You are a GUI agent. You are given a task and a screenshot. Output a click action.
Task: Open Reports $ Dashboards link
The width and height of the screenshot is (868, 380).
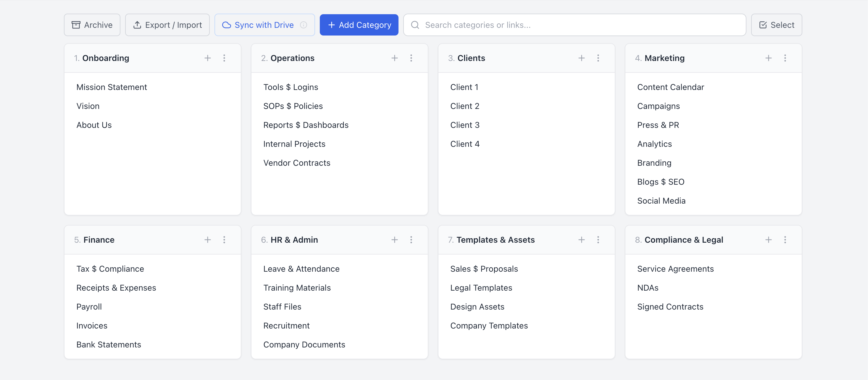pyautogui.click(x=306, y=125)
